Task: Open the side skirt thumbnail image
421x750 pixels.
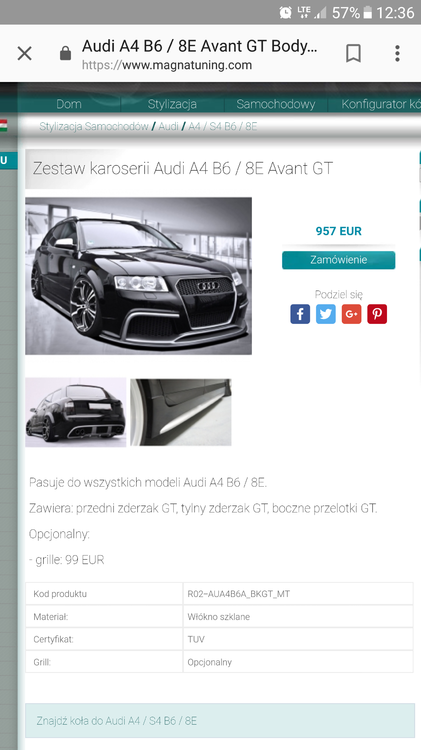Action: tap(181, 412)
